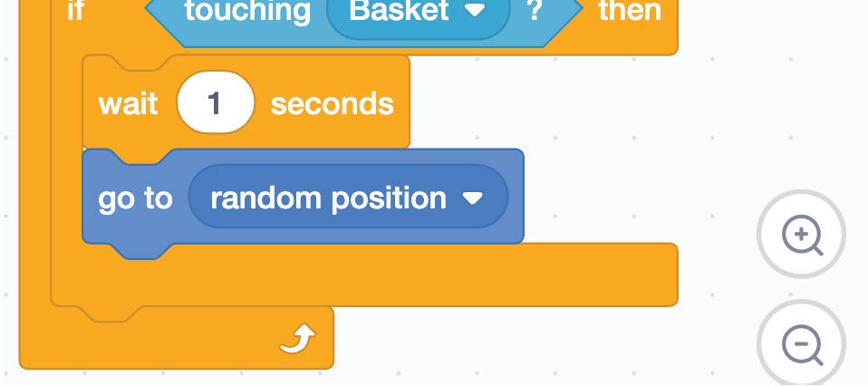Image resolution: width=868 pixels, height=386 pixels.
Task: Click the Basket sprite name text
Action: [398, 11]
